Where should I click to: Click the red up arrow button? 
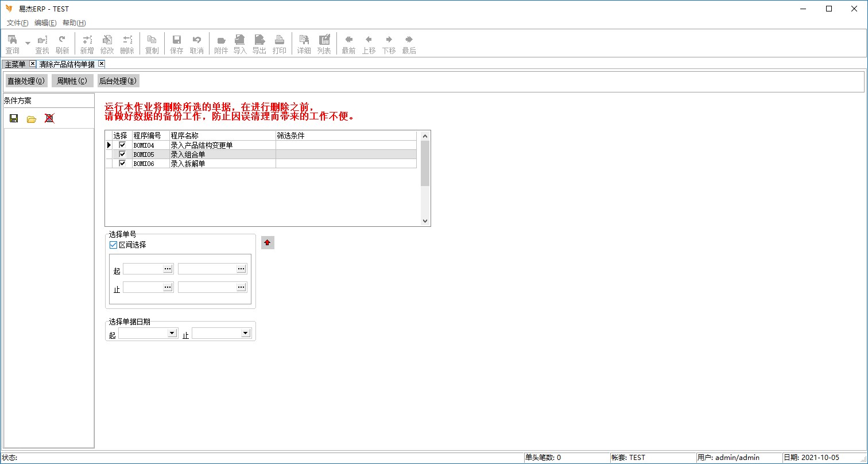click(267, 243)
